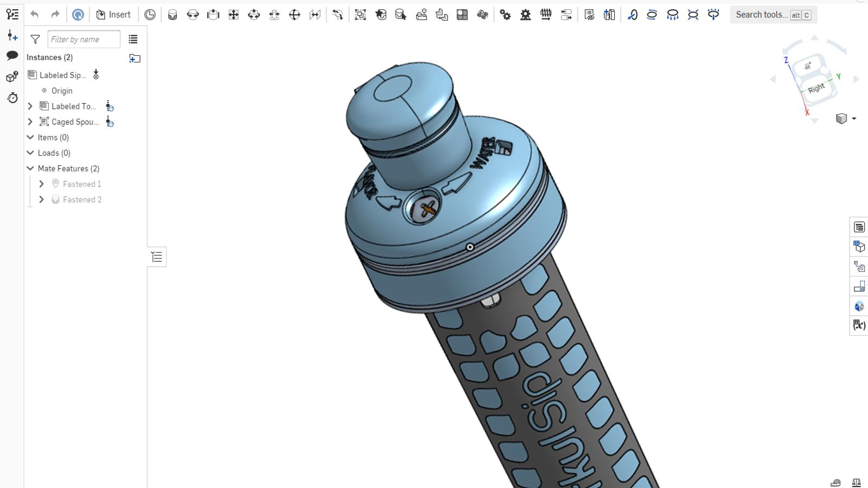Open the Bill of Materials panel
Screen dimensions: 868x488
(x=859, y=246)
